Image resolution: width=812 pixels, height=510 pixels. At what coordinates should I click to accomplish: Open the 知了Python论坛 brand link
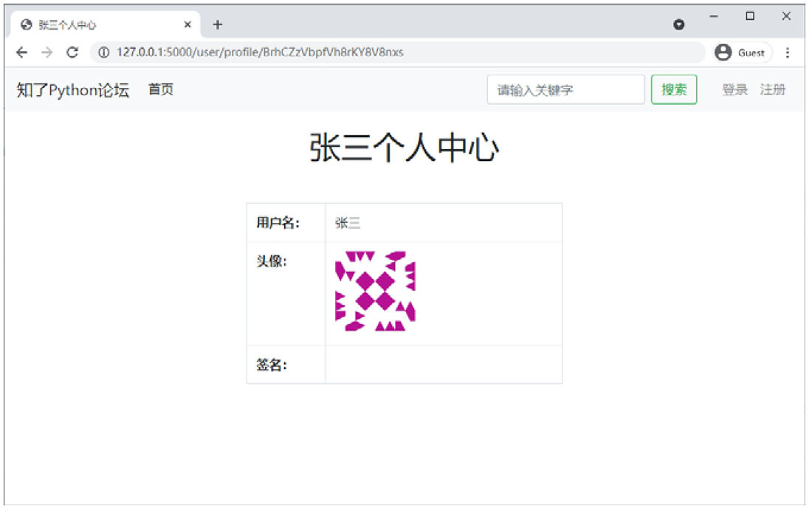(72, 90)
